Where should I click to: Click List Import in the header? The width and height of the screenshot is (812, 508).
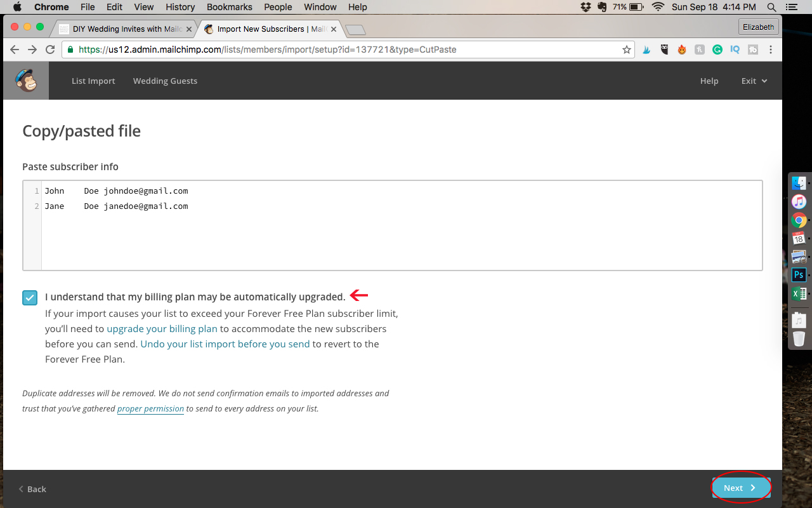93,81
